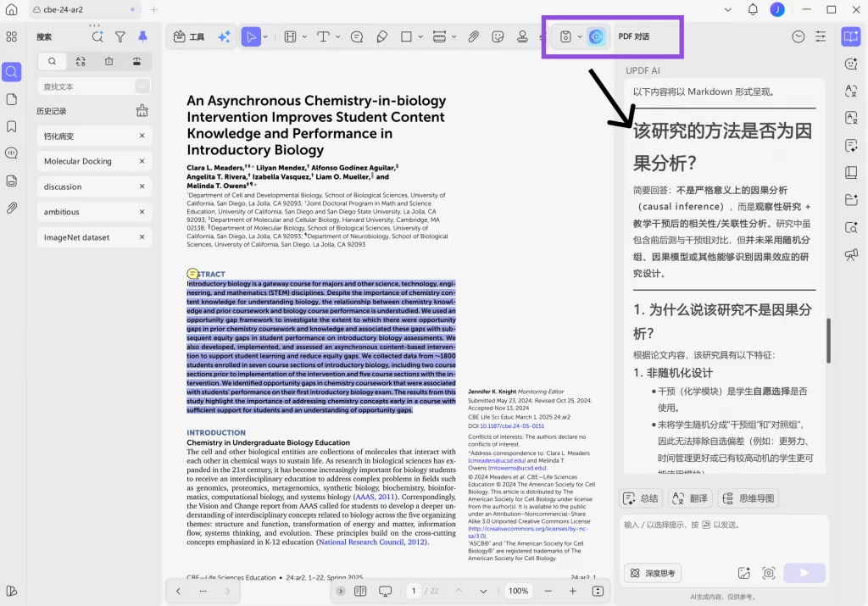Open the AI panel settings sliders icon
This screenshot has height=606, width=868.
click(x=821, y=37)
